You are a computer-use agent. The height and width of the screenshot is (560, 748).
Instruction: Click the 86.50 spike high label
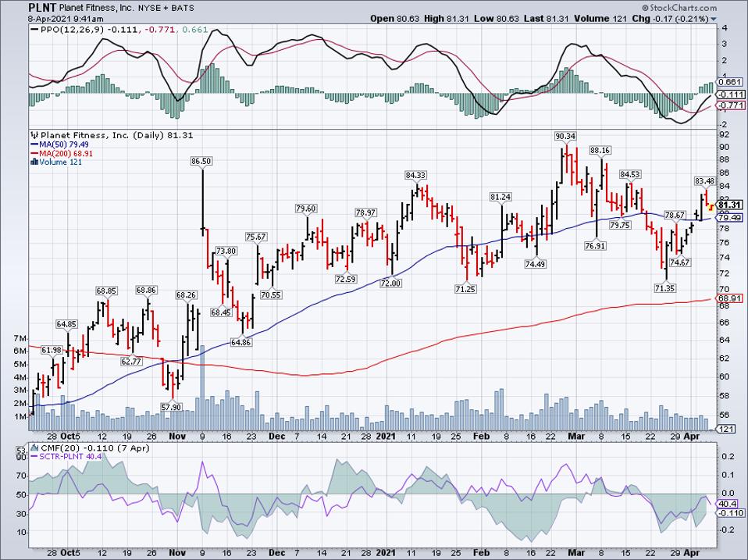[201, 161]
